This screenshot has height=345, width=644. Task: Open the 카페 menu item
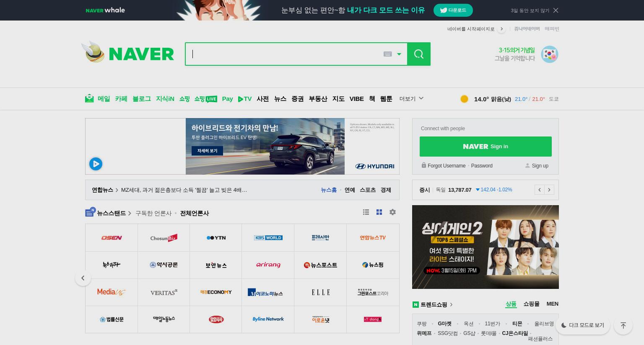pyautogui.click(x=121, y=99)
